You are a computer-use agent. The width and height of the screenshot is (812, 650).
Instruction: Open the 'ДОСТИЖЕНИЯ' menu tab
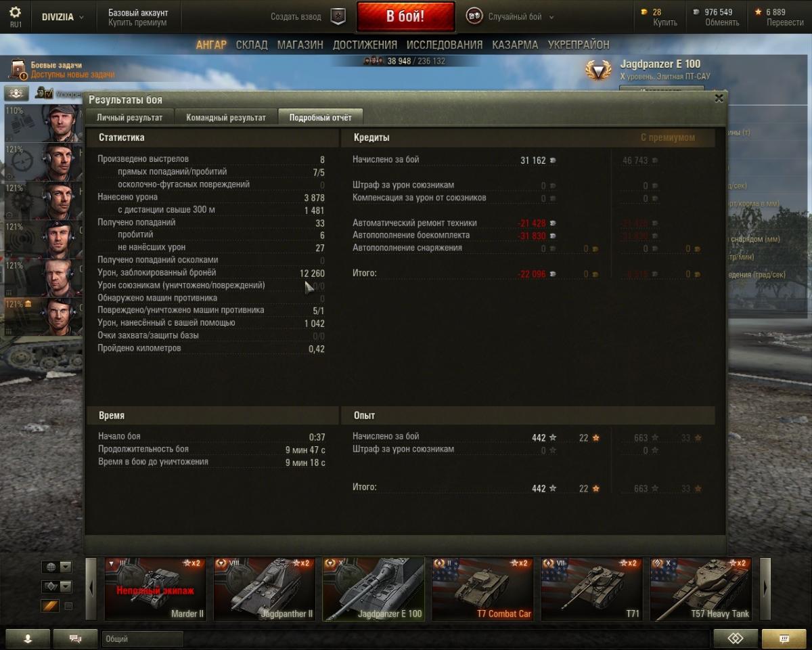coord(365,45)
